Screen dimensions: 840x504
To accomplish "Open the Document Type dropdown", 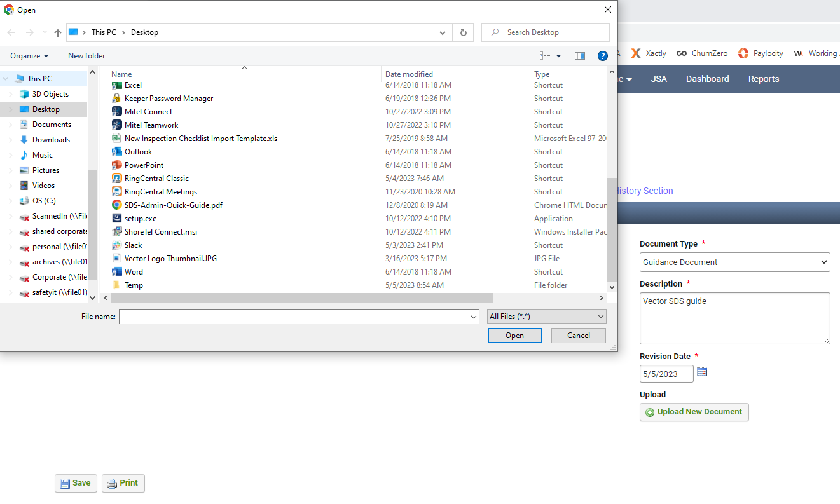I will [735, 262].
